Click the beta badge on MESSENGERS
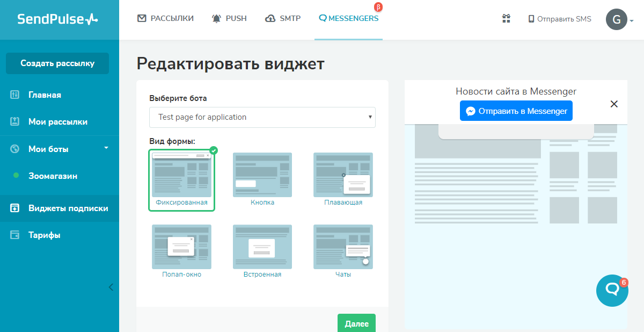The height and width of the screenshot is (332, 644). pos(378,8)
